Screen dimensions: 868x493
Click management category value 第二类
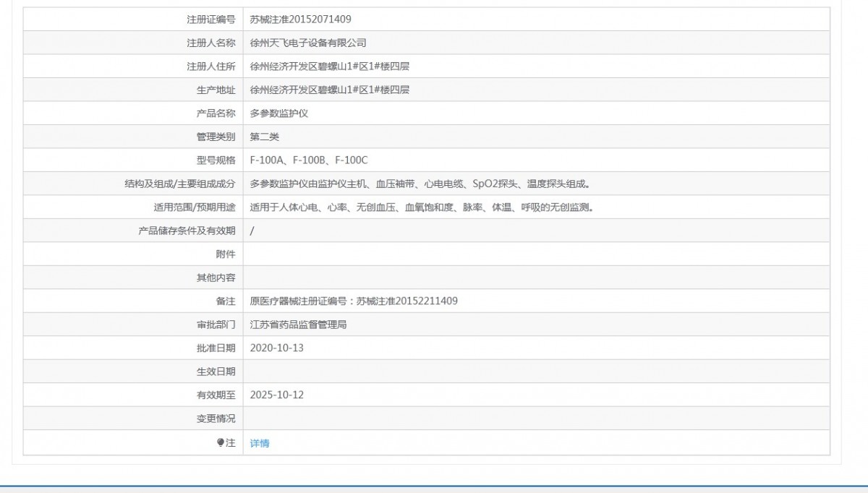265,137
